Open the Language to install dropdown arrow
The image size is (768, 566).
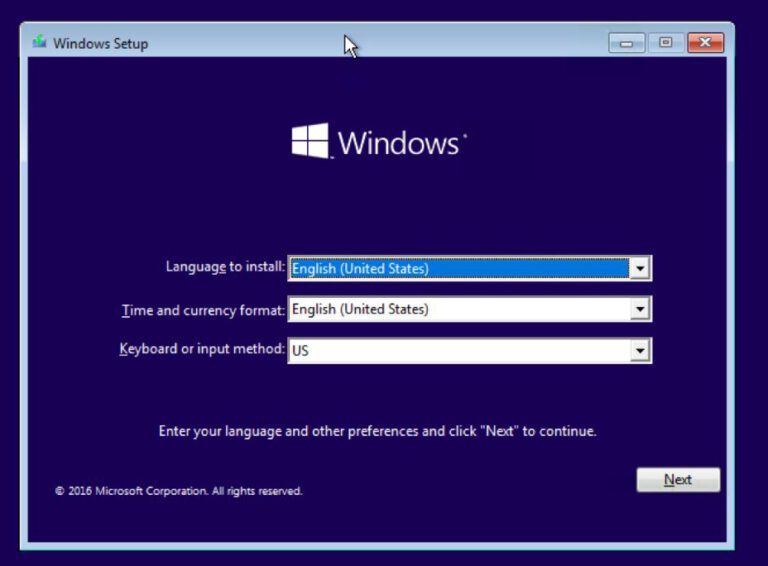(640, 268)
